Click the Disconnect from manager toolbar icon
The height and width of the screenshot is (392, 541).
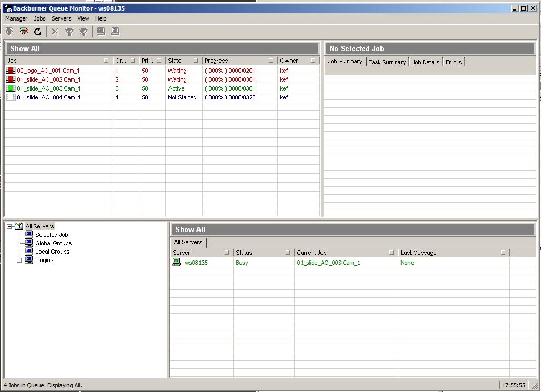point(24,32)
